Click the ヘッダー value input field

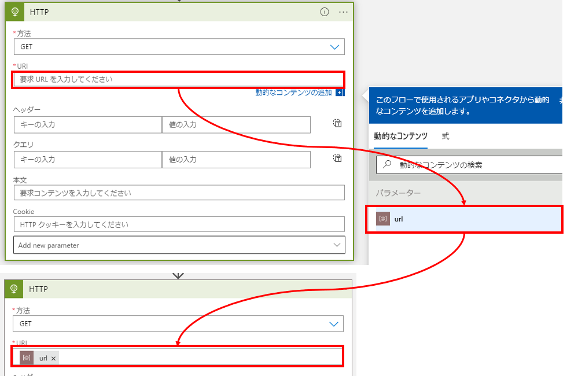click(x=236, y=125)
